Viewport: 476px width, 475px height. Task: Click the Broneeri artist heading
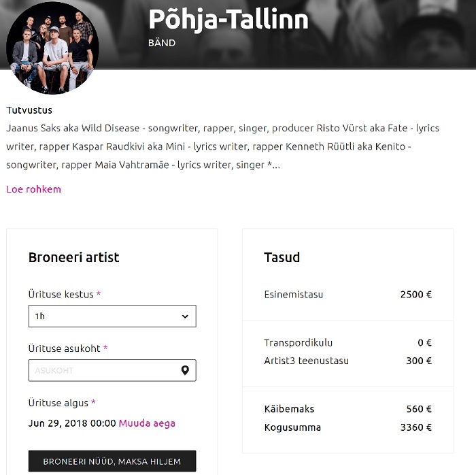click(x=73, y=257)
